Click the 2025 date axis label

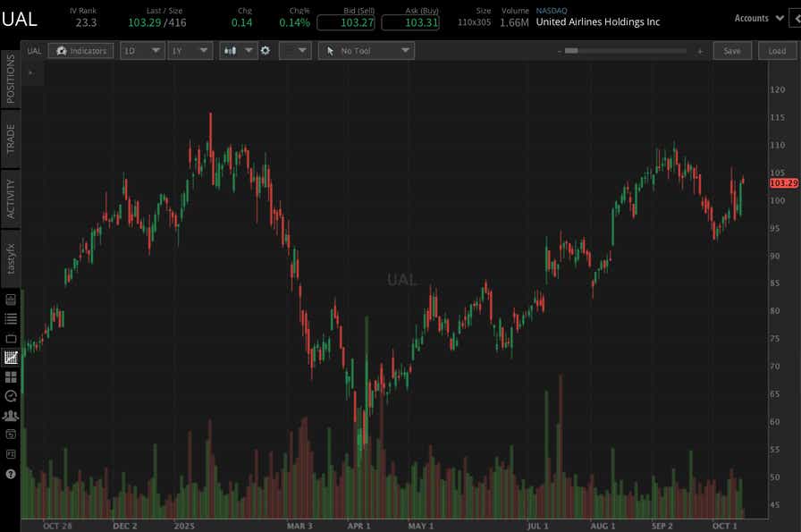[184, 526]
